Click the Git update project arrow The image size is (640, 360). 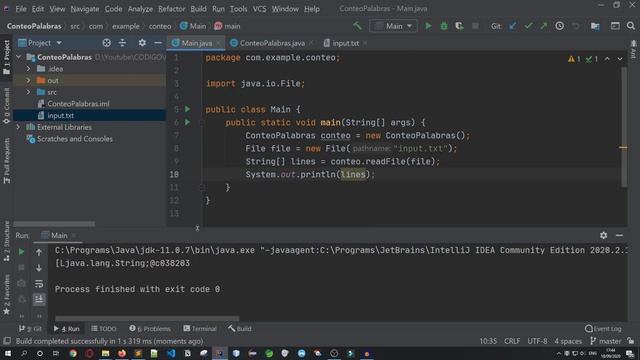point(513,26)
